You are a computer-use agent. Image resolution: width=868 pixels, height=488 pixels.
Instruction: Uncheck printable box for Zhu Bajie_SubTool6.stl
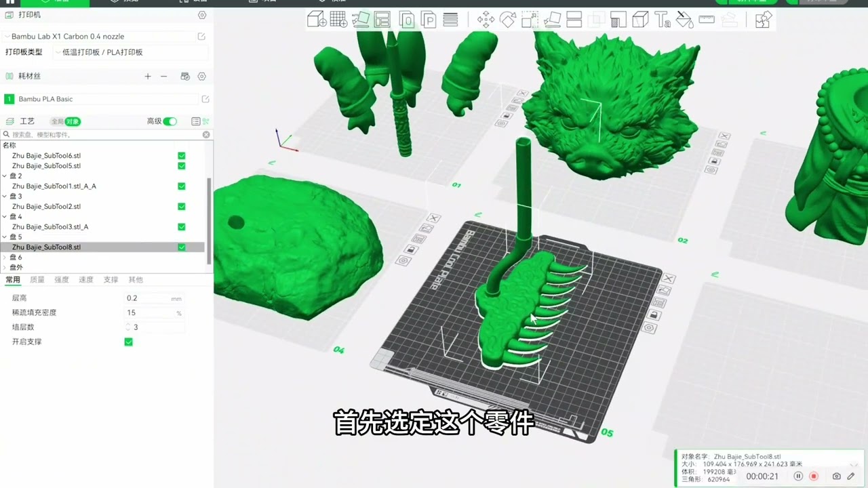pyautogui.click(x=182, y=156)
